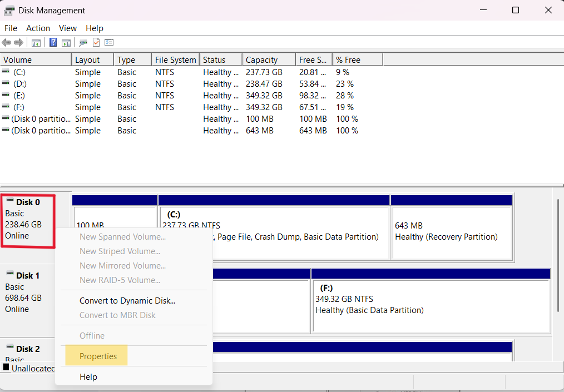Sort volumes by Capacity column header

[261, 60]
